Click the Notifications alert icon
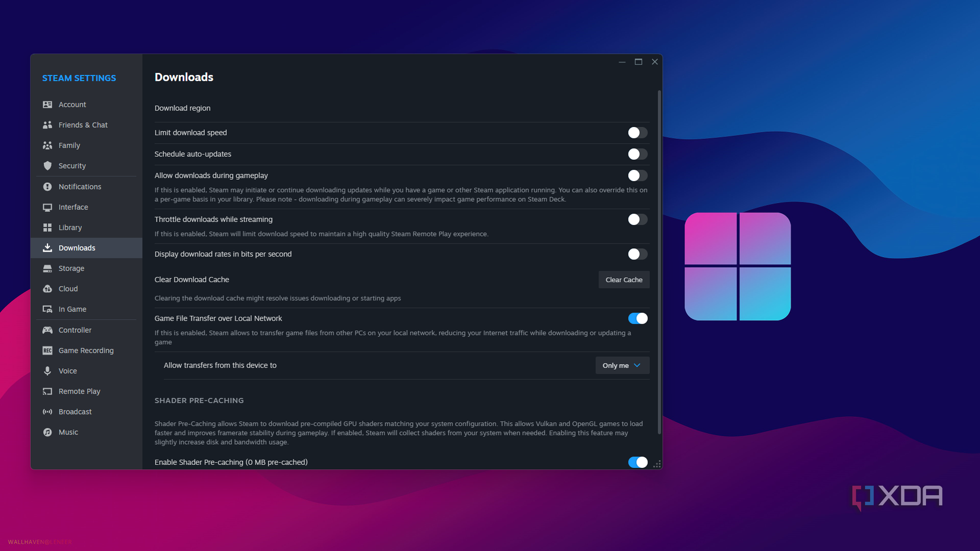980x551 pixels. click(x=48, y=186)
